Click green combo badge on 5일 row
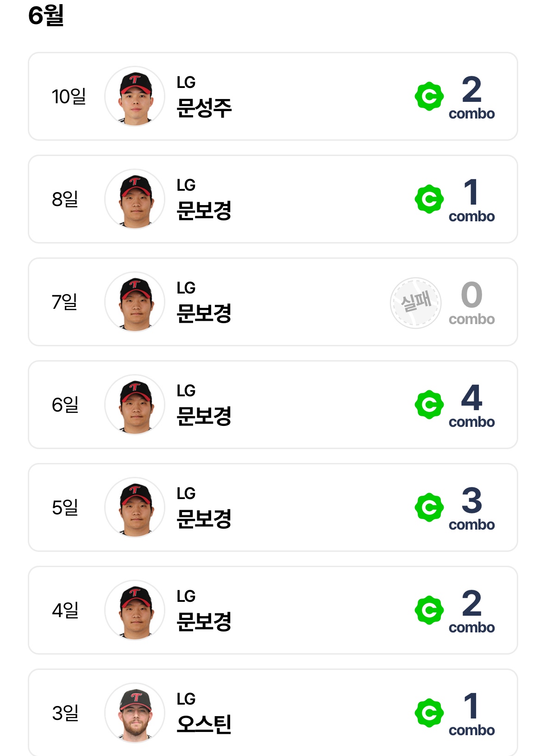 coord(429,507)
